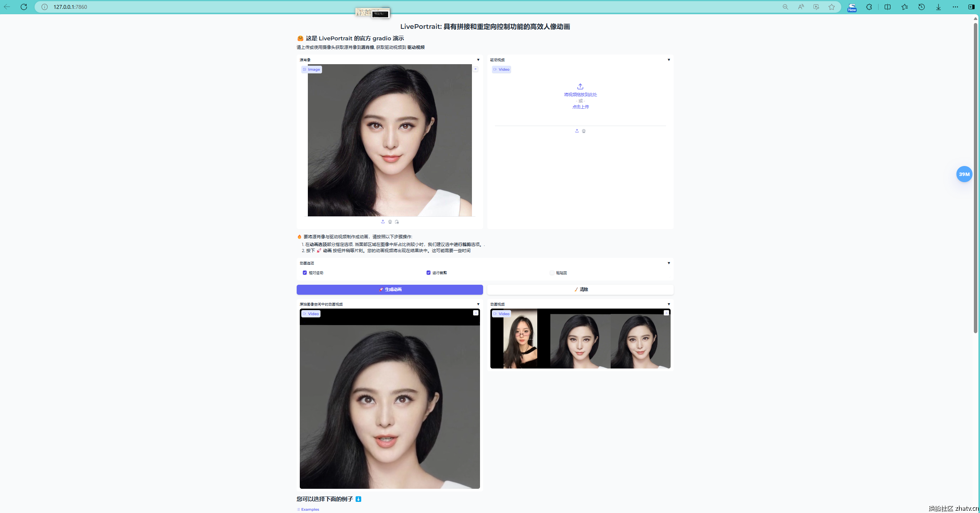Open Read aloud icon in address bar

coord(801,7)
